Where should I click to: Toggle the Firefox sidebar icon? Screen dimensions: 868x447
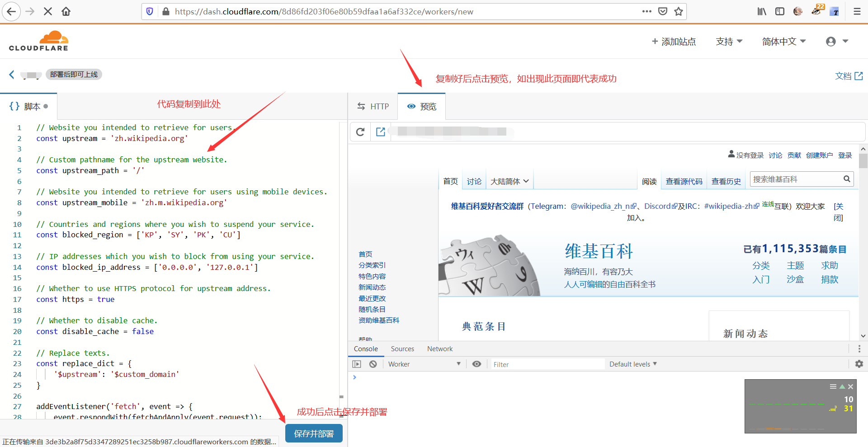(780, 11)
